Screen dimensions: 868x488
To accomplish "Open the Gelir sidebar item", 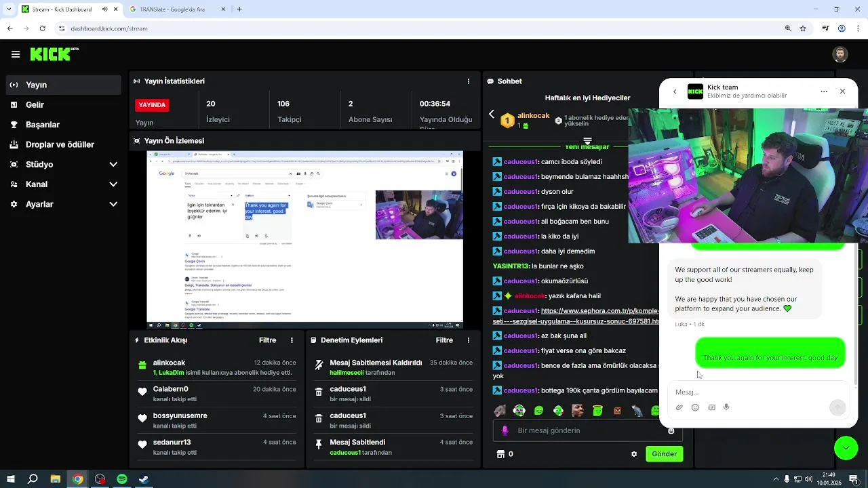I will click(x=64, y=104).
